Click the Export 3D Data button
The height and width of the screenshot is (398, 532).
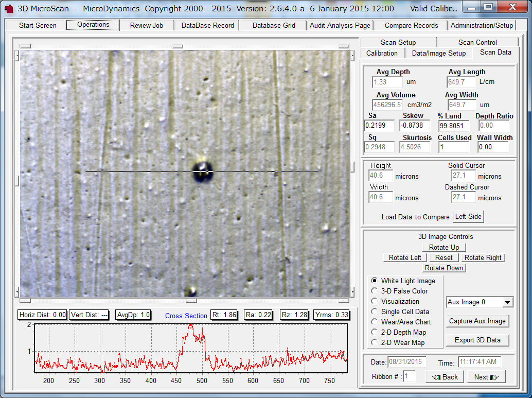[478, 340]
